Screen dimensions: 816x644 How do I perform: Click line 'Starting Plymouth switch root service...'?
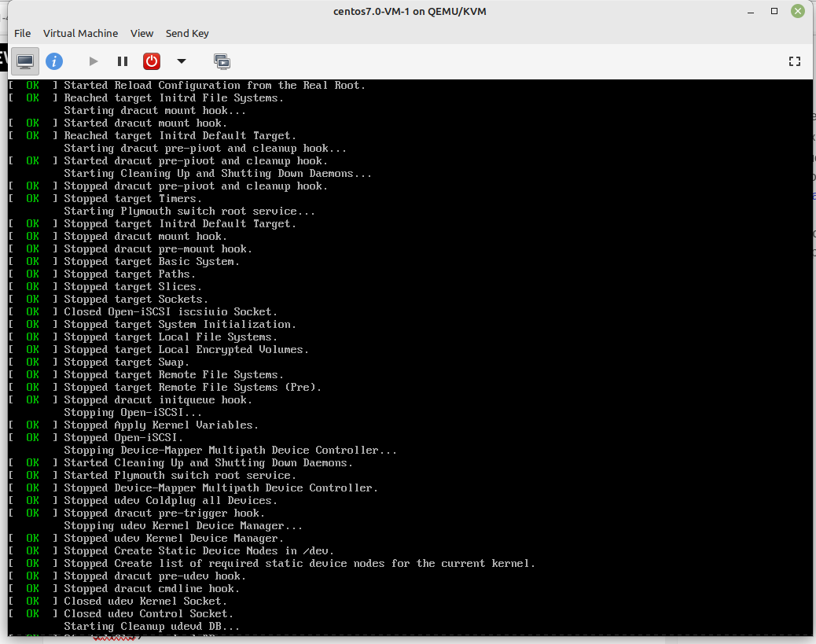pos(189,211)
